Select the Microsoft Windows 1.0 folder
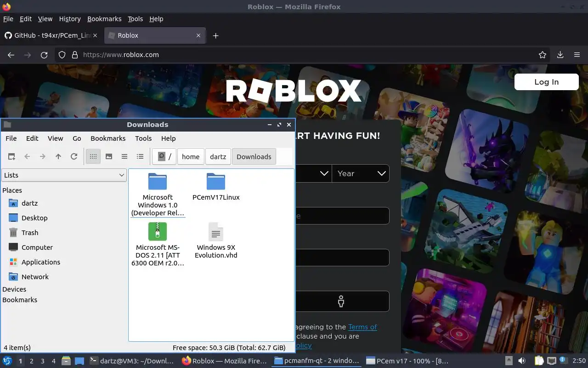588x368 pixels. [x=158, y=195]
